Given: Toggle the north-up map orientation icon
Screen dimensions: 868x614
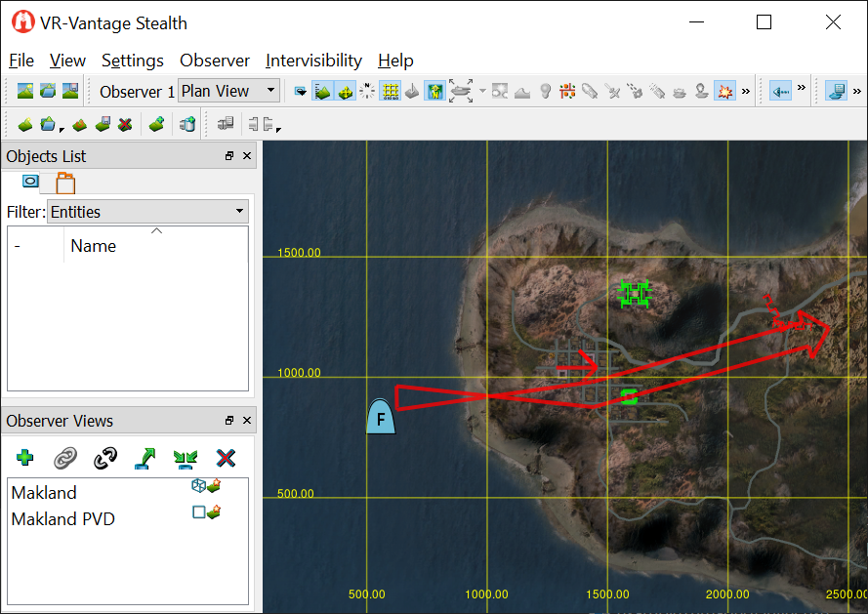Looking at the screenshot, I should click(x=435, y=92).
